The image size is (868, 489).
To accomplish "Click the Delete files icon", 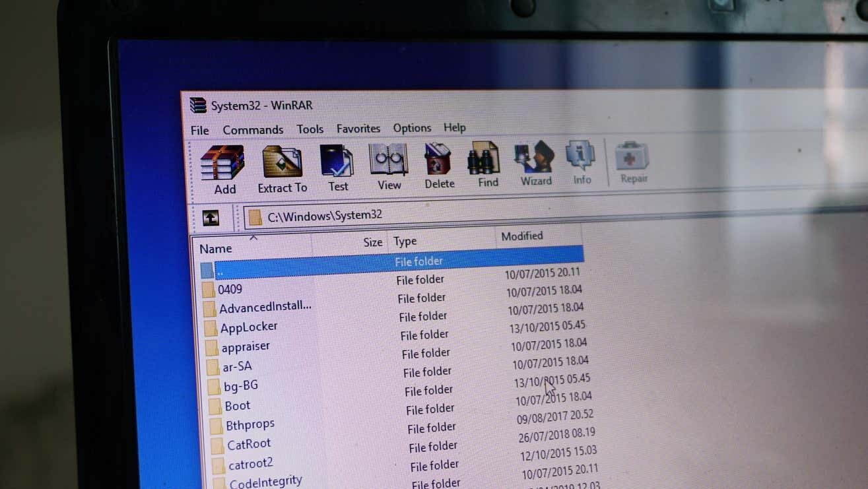I will point(438,159).
